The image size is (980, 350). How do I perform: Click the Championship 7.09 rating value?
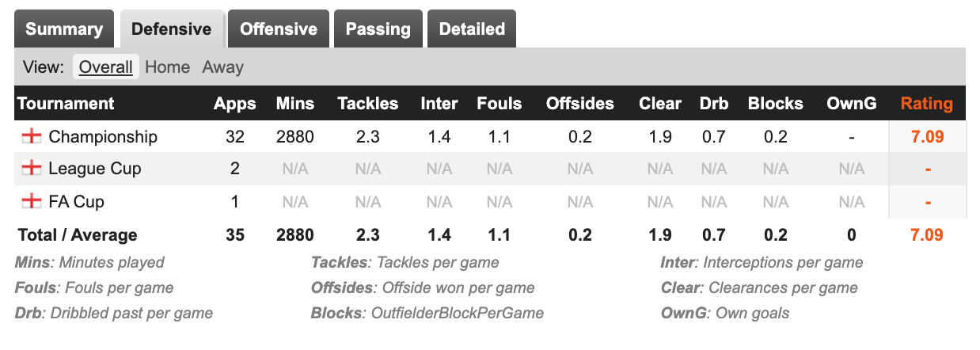point(927,137)
